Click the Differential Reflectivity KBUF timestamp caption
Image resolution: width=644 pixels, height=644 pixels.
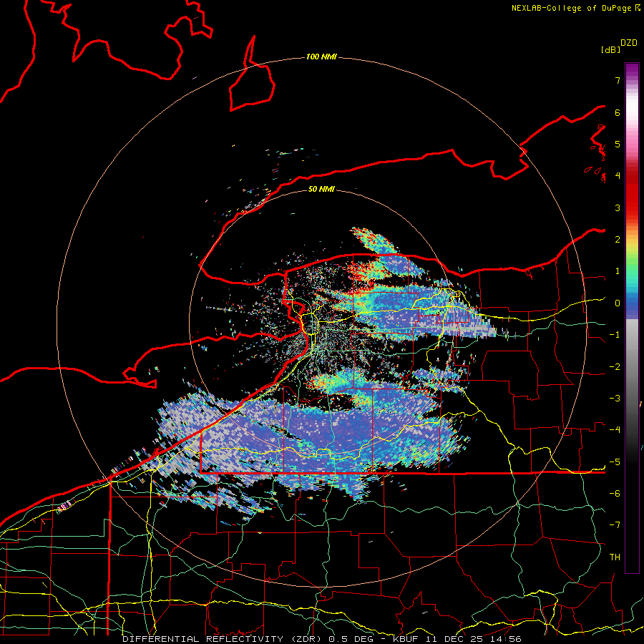322,639
